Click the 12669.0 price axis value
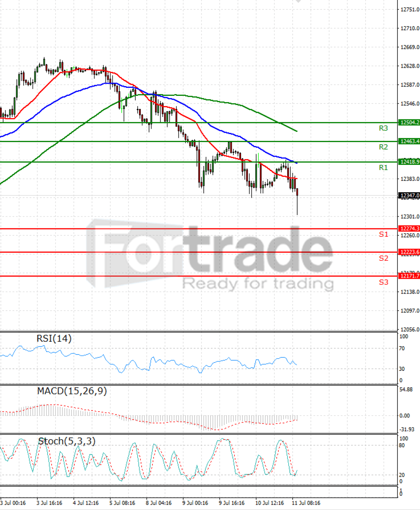The image size is (420, 510). pyautogui.click(x=410, y=47)
